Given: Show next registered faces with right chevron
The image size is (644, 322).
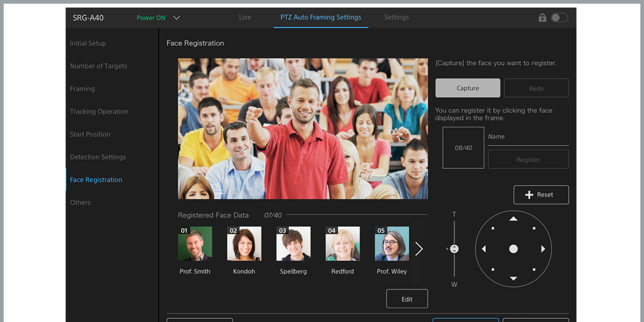Looking at the screenshot, I should pyautogui.click(x=419, y=249).
